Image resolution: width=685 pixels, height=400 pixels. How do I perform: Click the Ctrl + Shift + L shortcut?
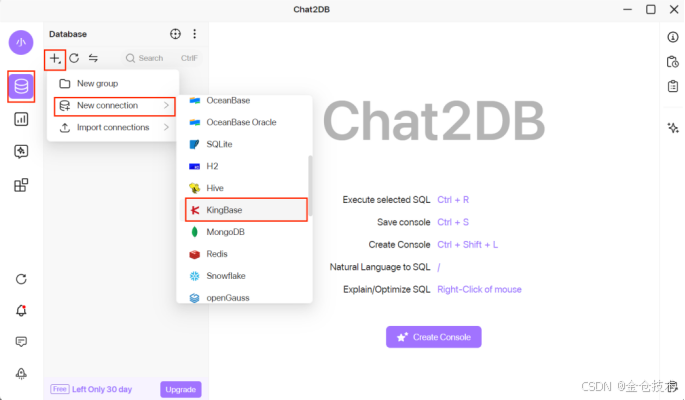click(x=467, y=245)
